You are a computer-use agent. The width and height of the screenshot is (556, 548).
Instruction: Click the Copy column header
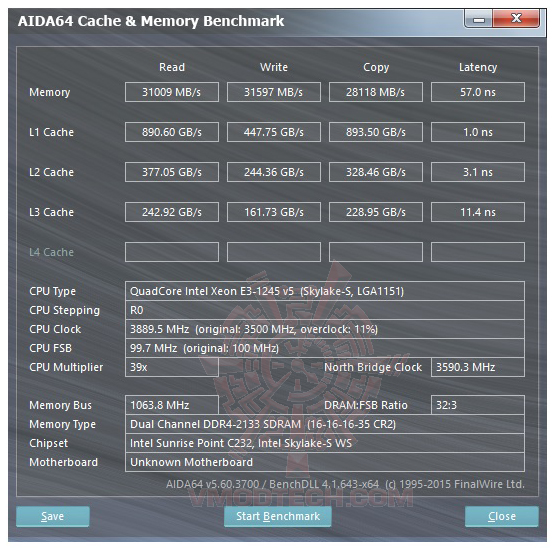[x=376, y=67]
